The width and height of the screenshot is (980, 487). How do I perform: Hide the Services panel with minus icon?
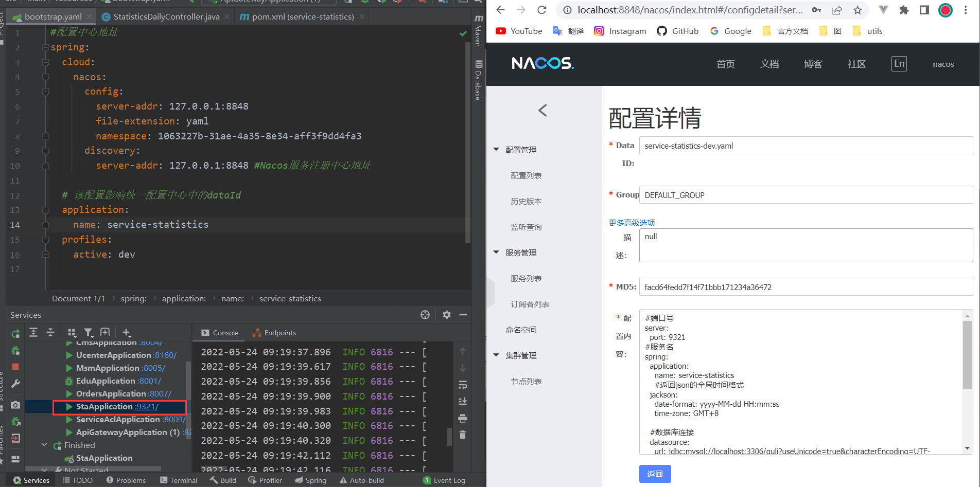point(463,315)
